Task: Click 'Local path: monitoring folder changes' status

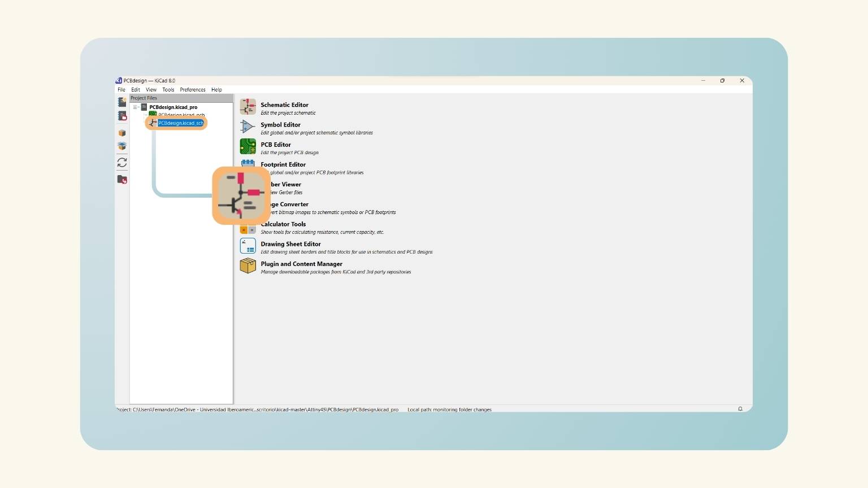Action: (x=449, y=409)
